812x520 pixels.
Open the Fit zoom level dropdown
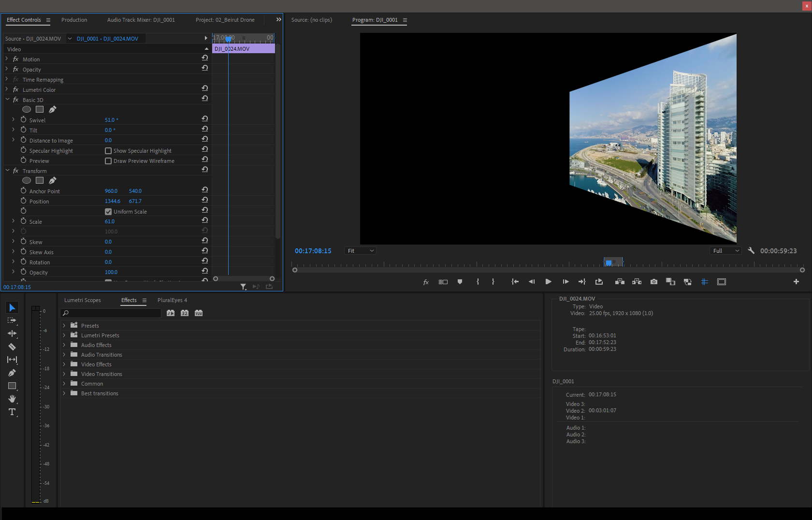point(360,250)
